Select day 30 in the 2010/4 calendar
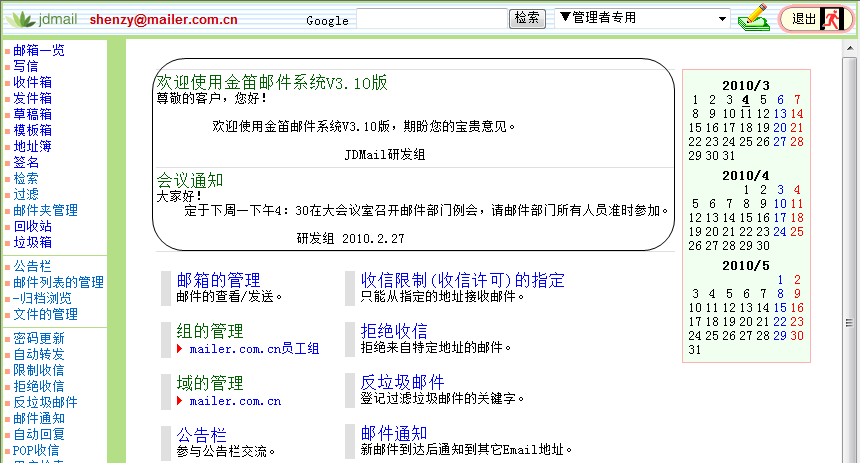The height and width of the screenshot is (463, 860). 763,246
